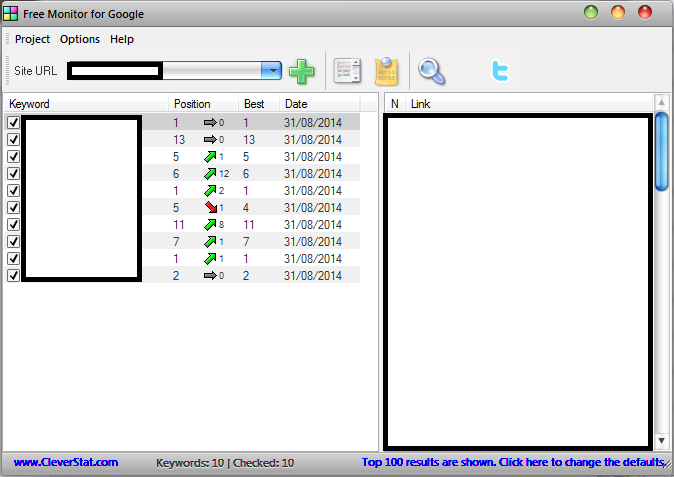Screen dimensions: 674x477
Task: Sort by the Position column header
Action: [x=204, y=104]
